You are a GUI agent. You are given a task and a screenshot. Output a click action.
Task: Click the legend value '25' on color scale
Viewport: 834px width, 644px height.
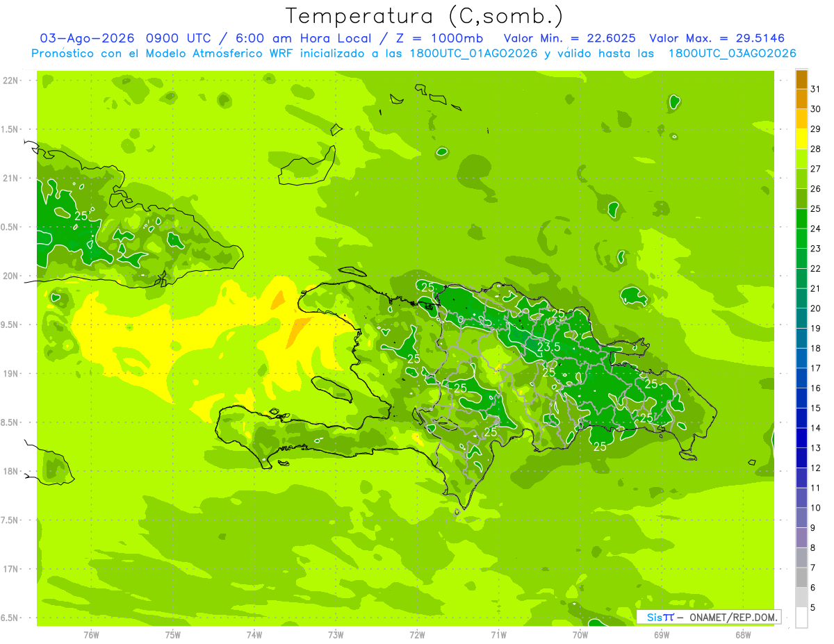(815, 208)
